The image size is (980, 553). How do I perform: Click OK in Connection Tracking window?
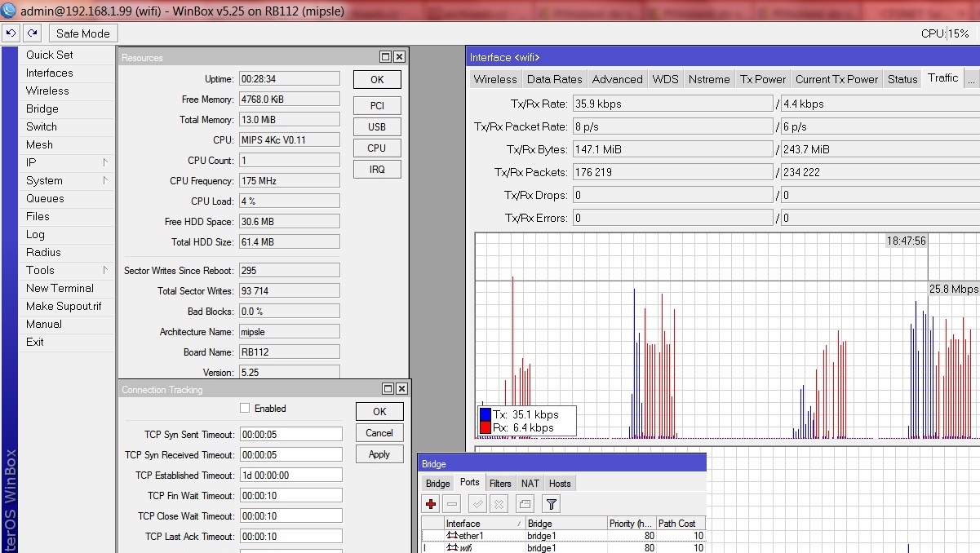(x=379, y=412)
